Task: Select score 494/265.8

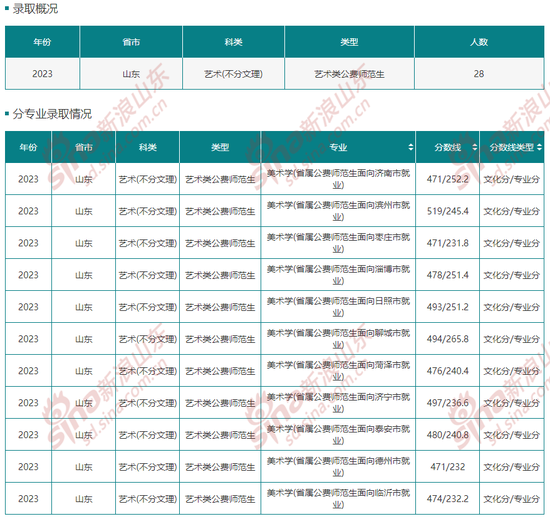Action: point(448,339)
